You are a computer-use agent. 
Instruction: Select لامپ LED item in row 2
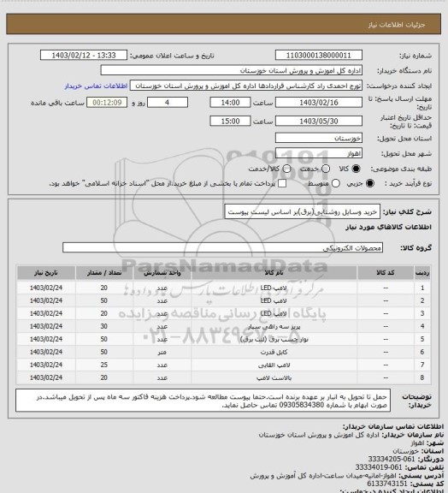[274, 301]
